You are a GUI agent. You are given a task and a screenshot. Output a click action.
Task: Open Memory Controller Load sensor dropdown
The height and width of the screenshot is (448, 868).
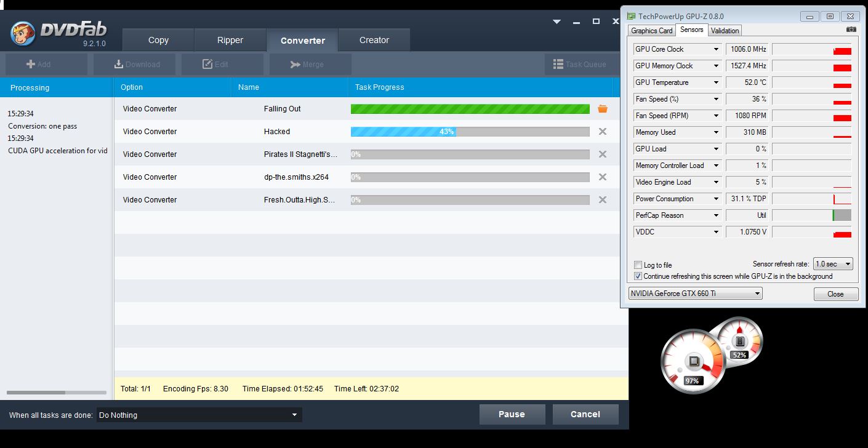(716, 166)
